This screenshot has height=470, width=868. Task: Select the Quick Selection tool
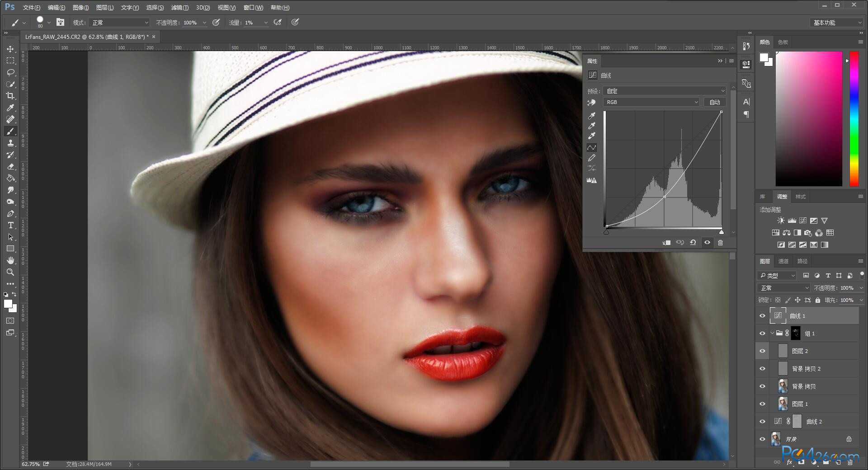tap(10, 84)
